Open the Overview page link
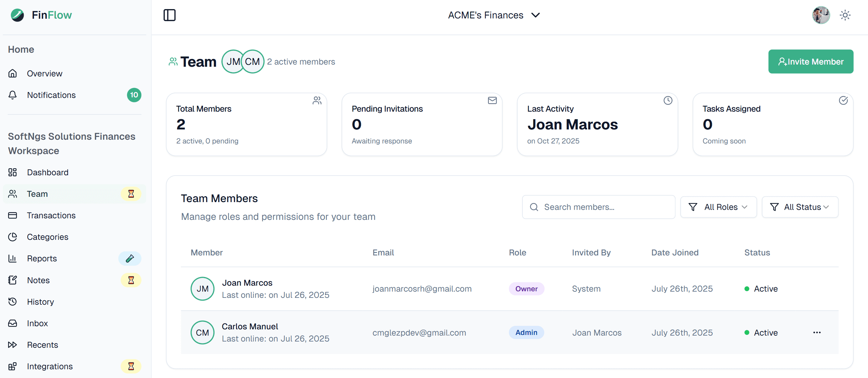The height and width of the screenshot is (378, 868). [x=44, y=73]
